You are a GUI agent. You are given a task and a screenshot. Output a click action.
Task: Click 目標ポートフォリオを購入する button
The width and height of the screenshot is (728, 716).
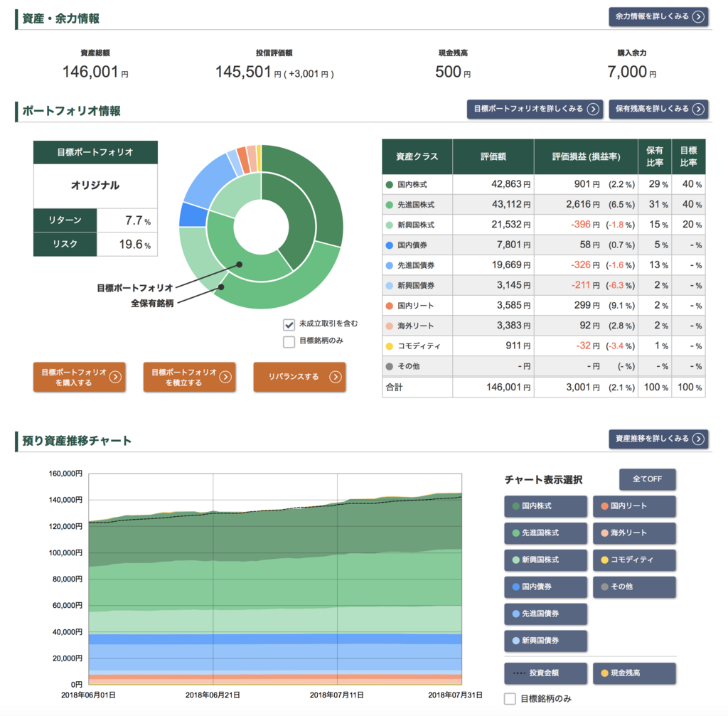click(80, 377)
